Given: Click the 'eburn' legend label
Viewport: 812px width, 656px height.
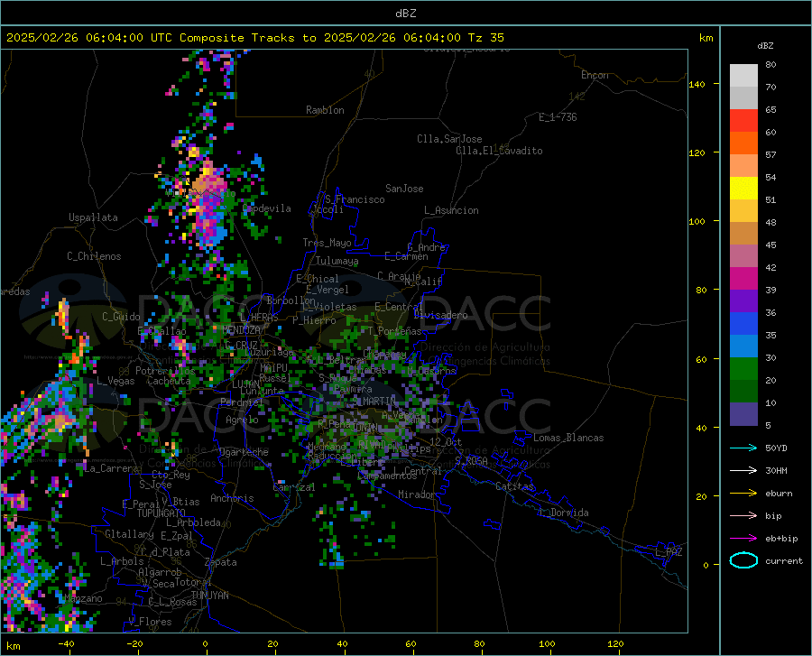Looking at the screenshot, I should coord(779,494).
